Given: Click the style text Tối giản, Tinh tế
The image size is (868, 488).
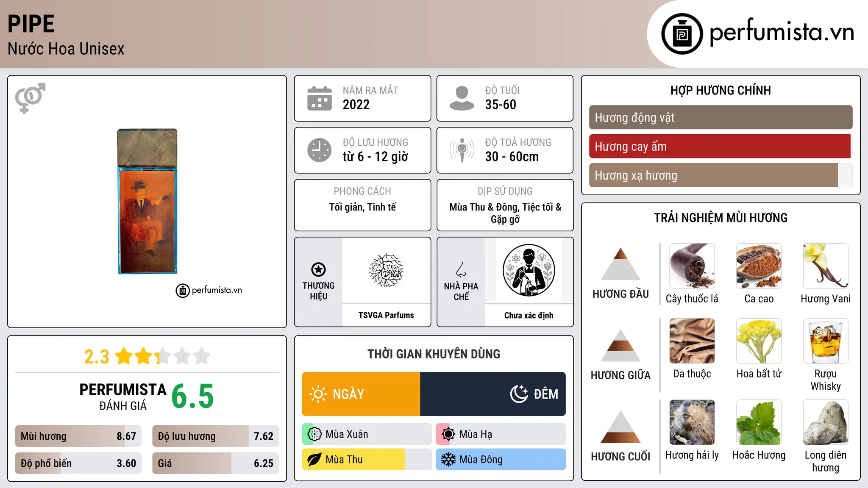Looking at the screenshot, I should point(362,207).
